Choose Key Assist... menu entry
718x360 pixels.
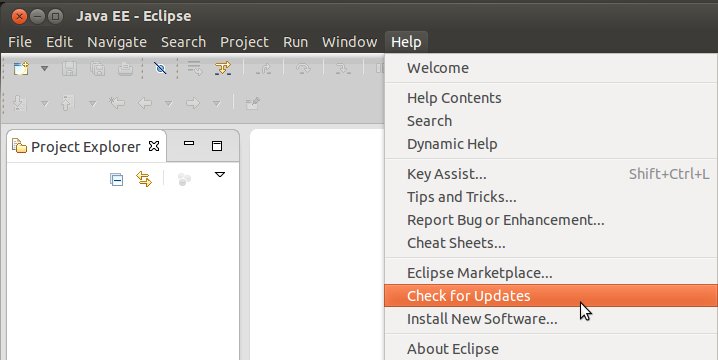(x=551, y=174)
